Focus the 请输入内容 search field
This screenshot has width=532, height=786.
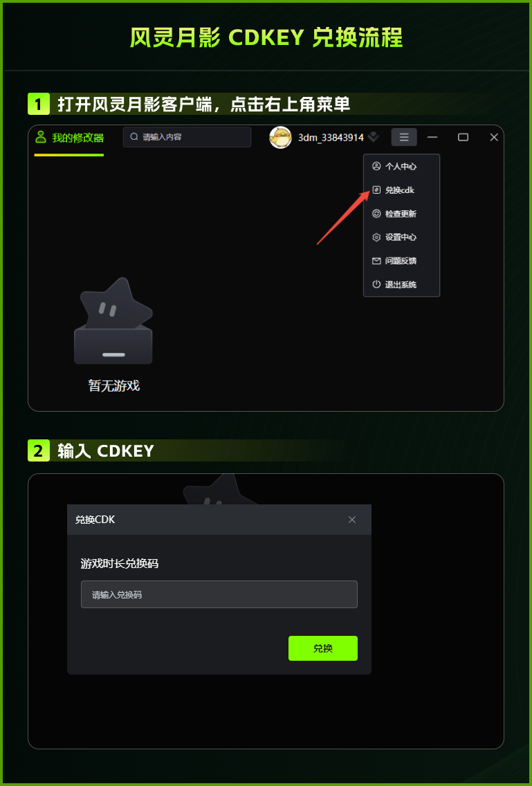point(187,137)
